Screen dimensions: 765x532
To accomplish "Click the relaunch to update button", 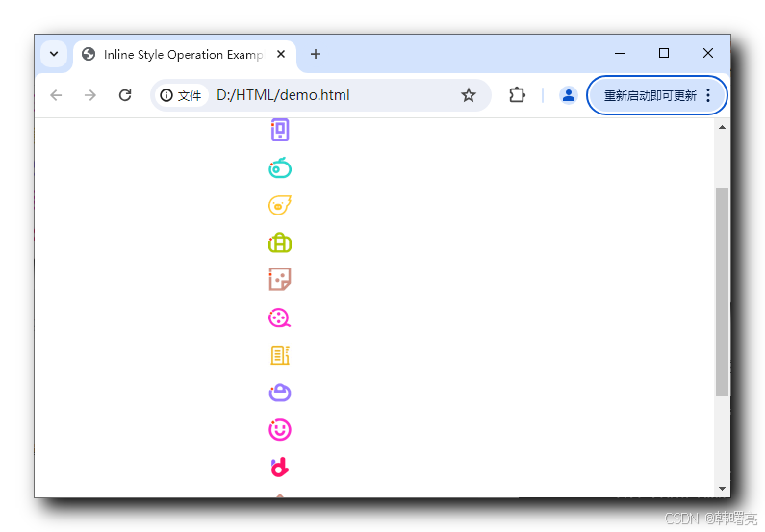I will click(x=650, y=95).
